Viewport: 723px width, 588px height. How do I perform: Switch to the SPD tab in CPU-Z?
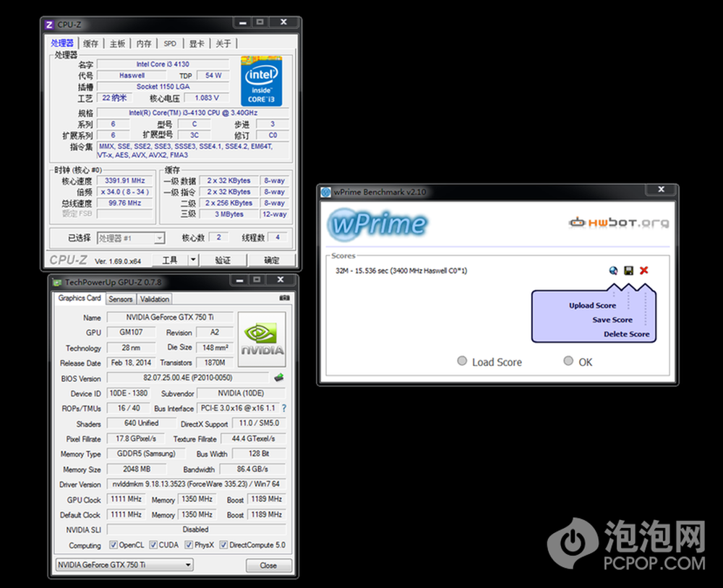[170, 43]
